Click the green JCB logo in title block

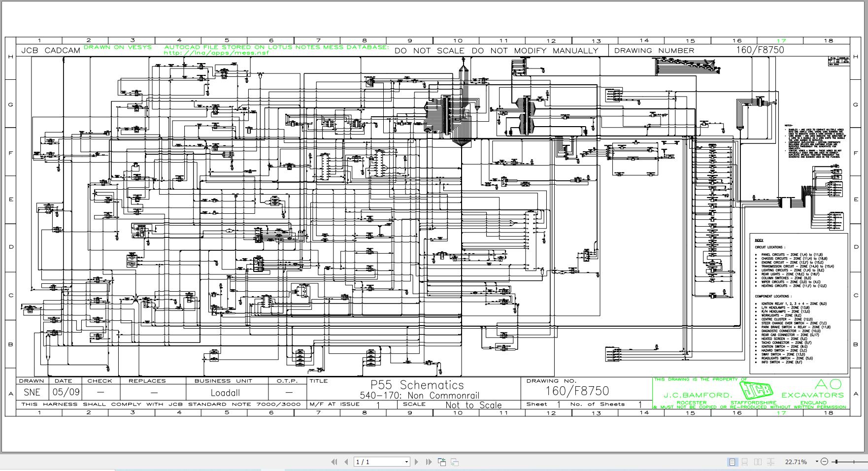click(x=756, y=392)
